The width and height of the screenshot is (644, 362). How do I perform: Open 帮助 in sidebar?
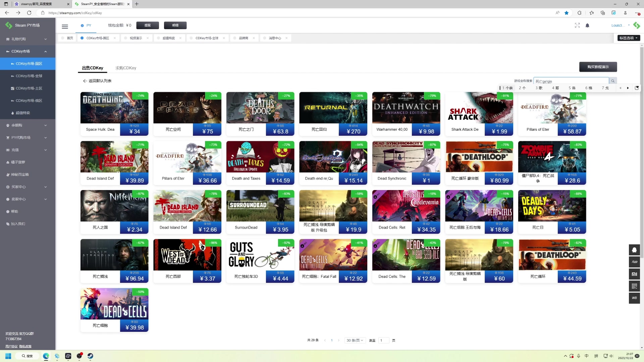coord(28,212)
